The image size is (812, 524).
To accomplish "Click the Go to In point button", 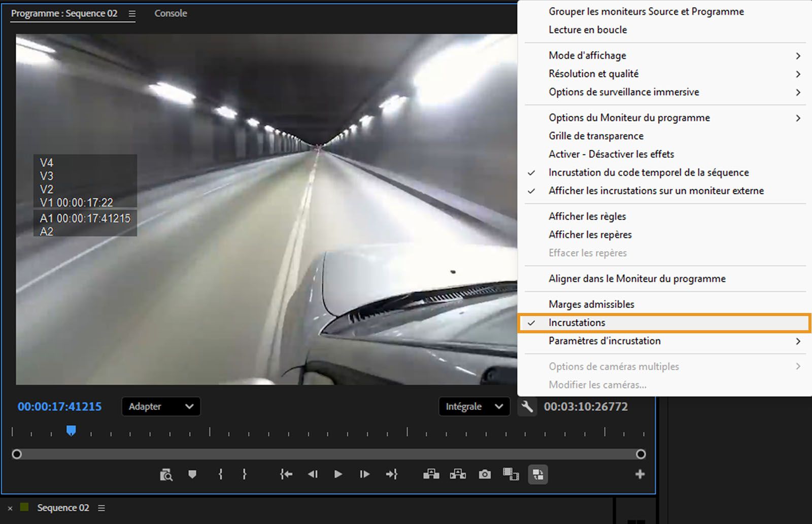I will coord(286,474).
